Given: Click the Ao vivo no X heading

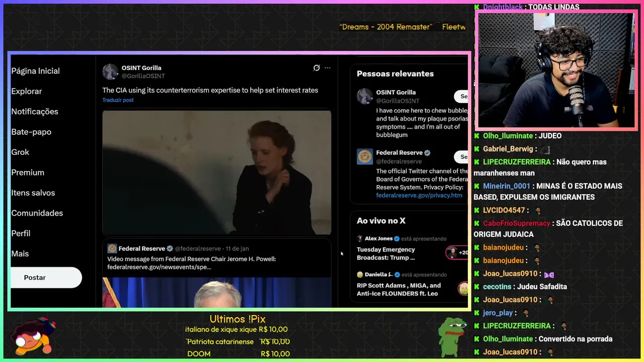Looking at the screenshot, I should [381, 220].
